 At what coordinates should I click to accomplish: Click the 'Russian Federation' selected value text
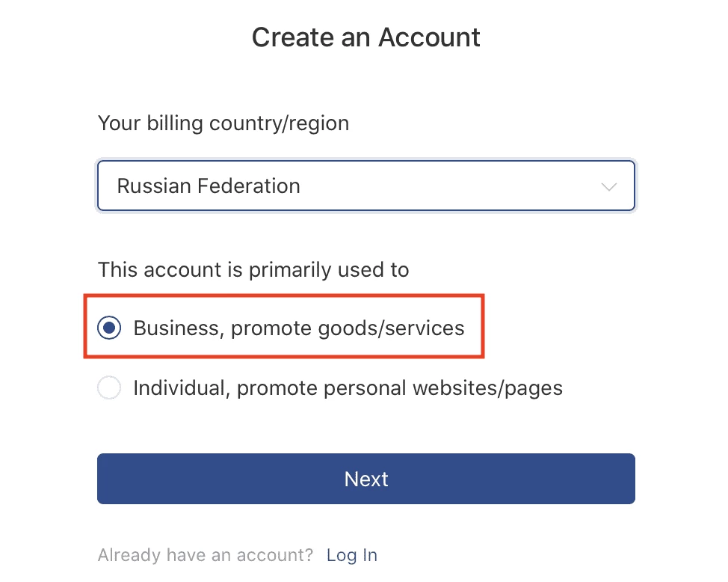click(x=209, y=186)
